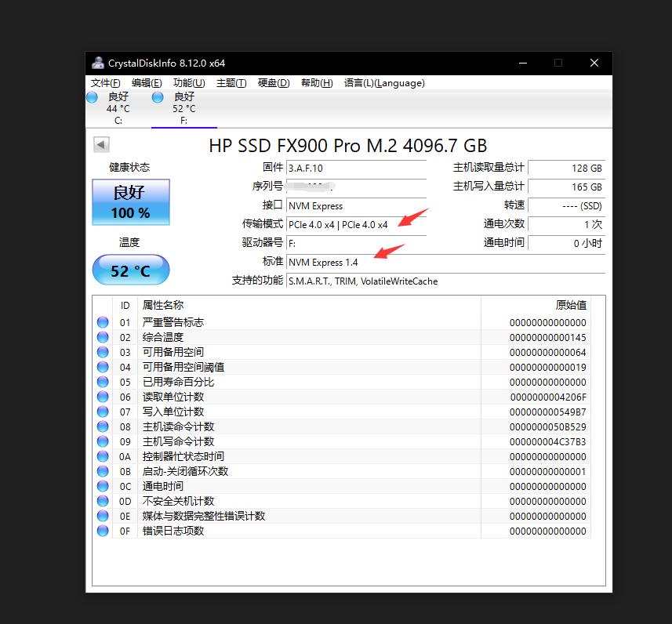Click the status indicator next to 错误日志项数
The image size is (672, 624).
tap(103, 531)
